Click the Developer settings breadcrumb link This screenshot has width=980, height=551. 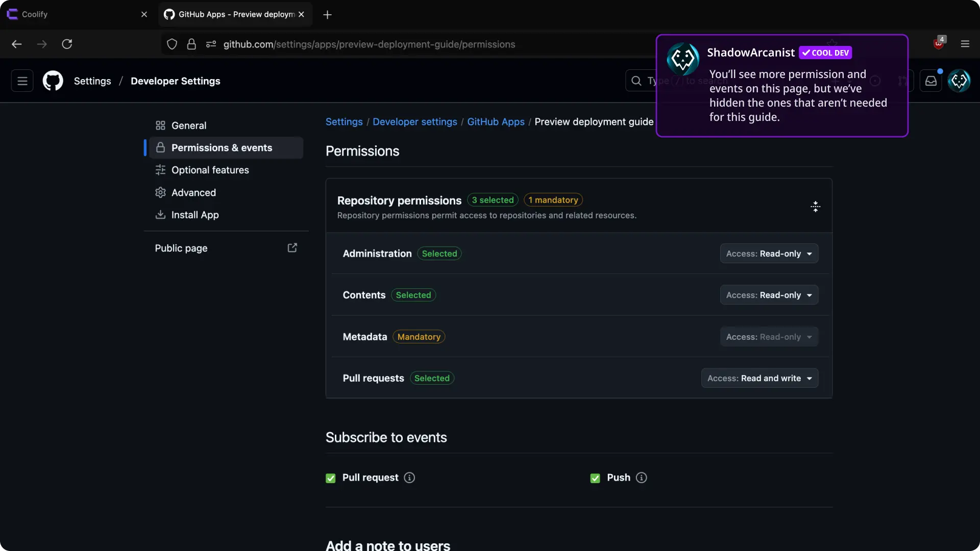pos(414,121)
